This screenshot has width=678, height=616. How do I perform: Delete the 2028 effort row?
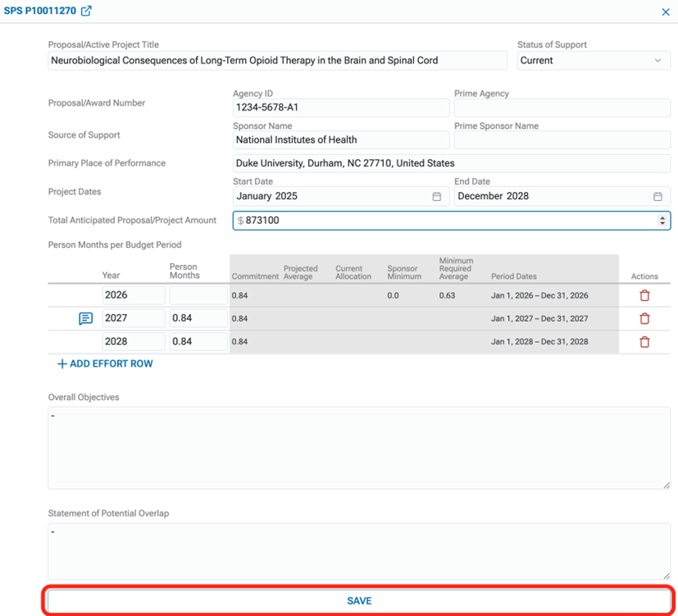coord(644,341)
